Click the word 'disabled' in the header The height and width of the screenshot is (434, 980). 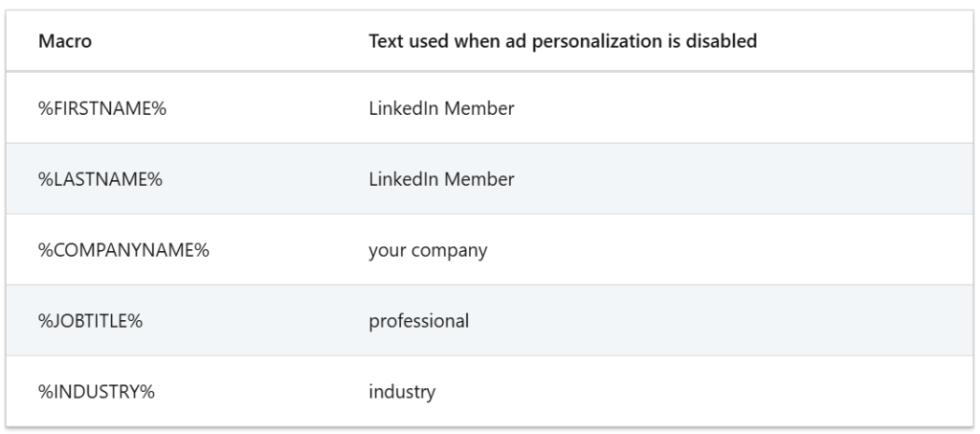point(724,43)
